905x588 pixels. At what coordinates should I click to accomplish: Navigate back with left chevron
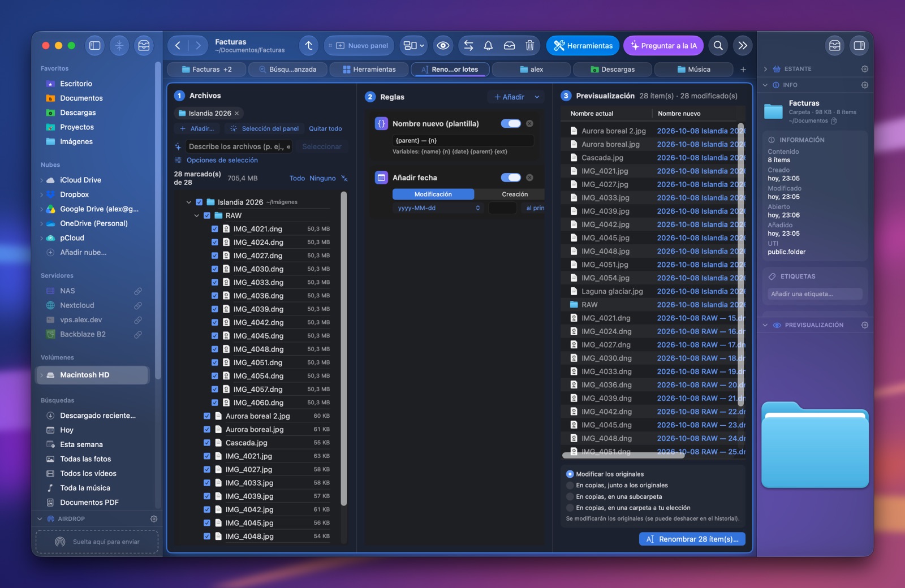tap(178, 46)
